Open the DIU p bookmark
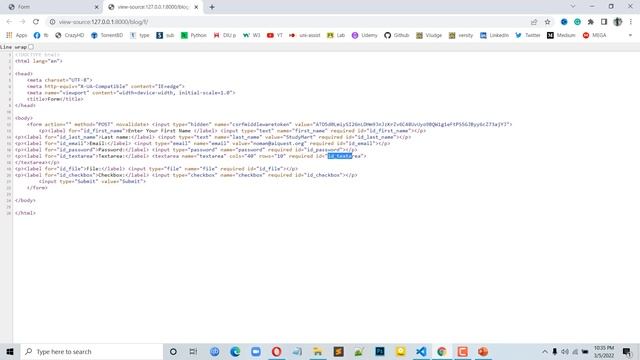 [225, 36]
